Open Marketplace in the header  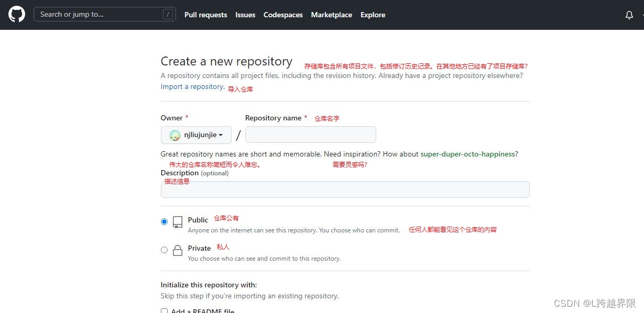point(331,15)
